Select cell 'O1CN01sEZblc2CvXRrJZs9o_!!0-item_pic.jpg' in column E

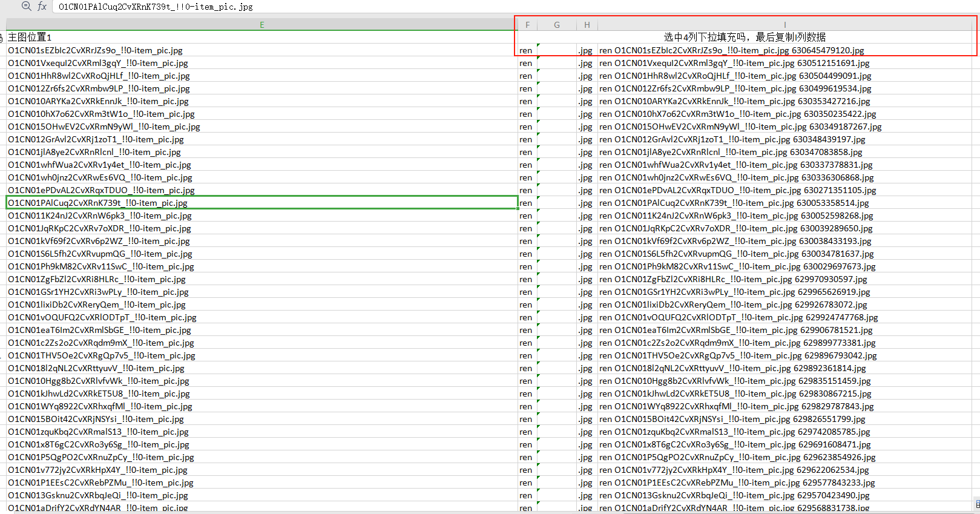[261, 50]
